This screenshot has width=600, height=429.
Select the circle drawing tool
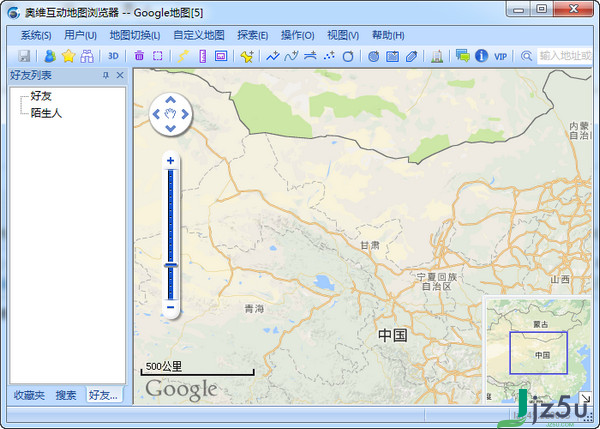coord(348,56)
